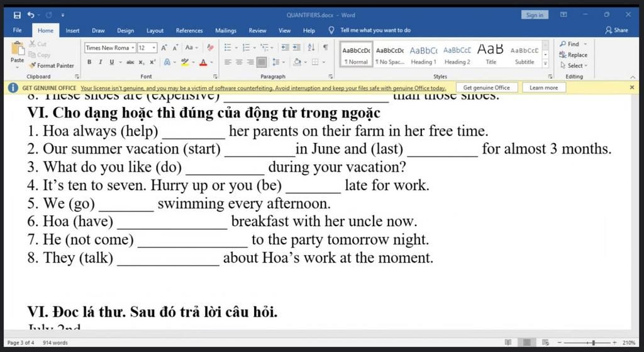Expand the font color palette arrow
The width and height of the screenshot is (644, 352).
coord(212,62)
